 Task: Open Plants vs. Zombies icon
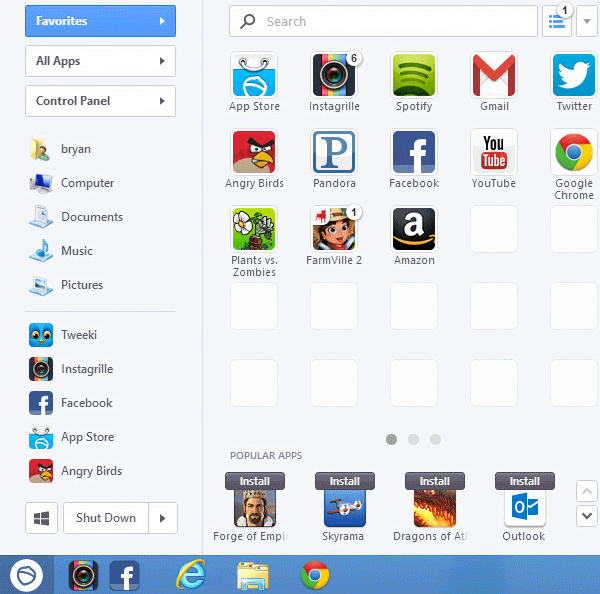254,230
